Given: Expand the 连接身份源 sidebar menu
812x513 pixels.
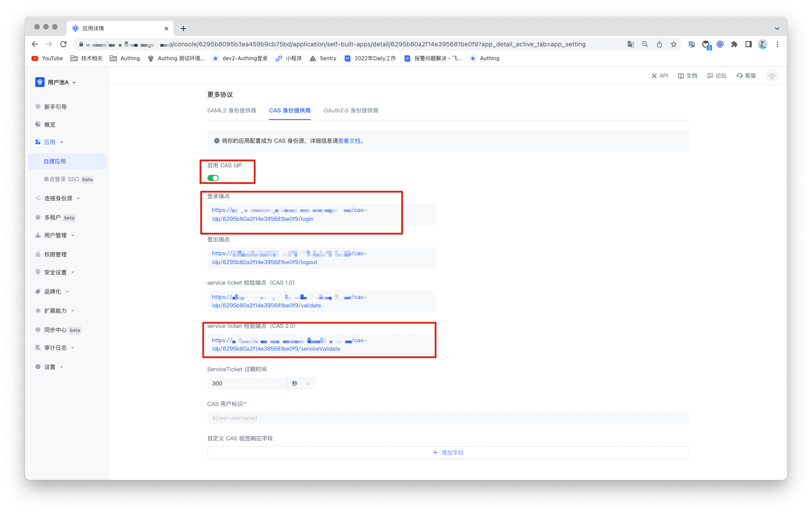Looking at the screenshot, I should 58,199.
